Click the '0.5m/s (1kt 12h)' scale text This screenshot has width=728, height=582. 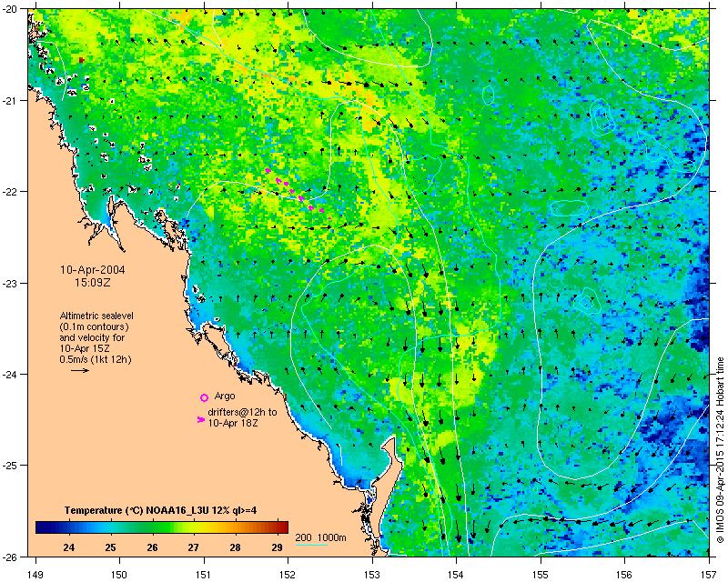coord(96,360)
